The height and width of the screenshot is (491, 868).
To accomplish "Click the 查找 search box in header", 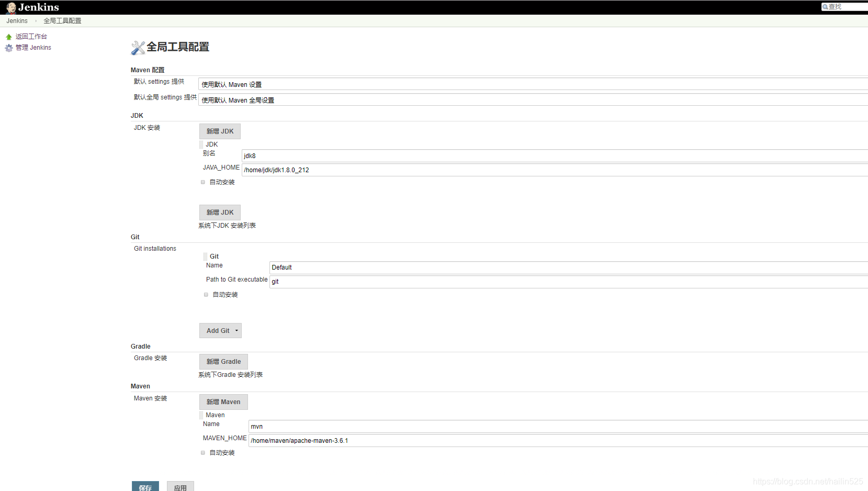I will point(844,7).
